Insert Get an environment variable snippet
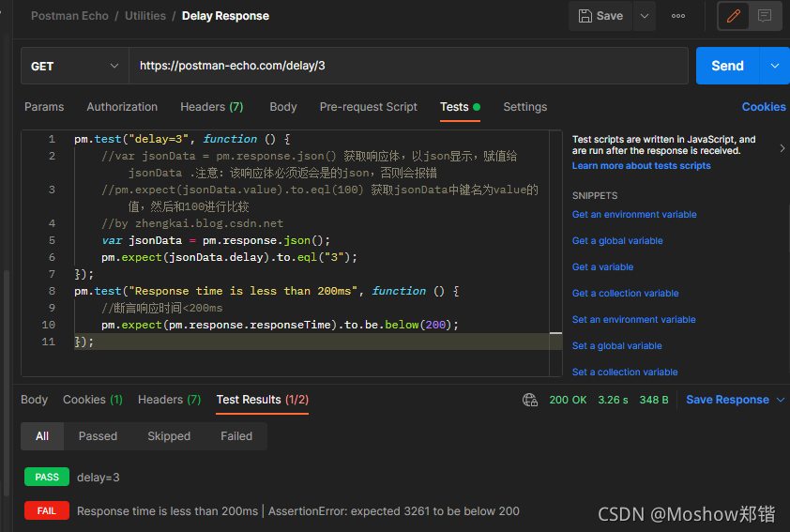Screen dimensions: 790x532 tap(634, 215)
